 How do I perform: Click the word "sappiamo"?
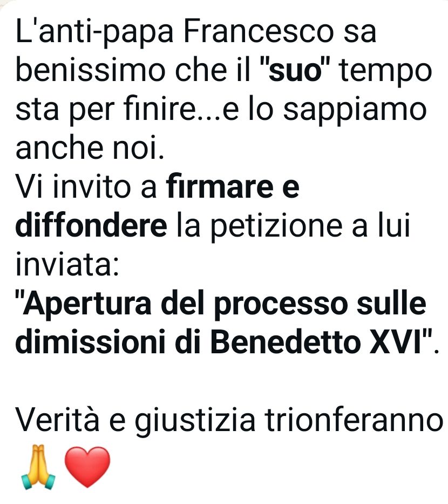tap(355, 111)
